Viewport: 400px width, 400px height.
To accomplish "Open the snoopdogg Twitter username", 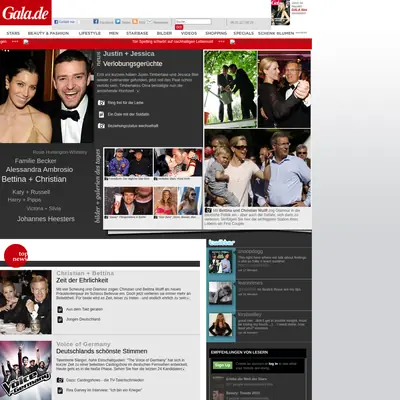I will tap(250, 251).
